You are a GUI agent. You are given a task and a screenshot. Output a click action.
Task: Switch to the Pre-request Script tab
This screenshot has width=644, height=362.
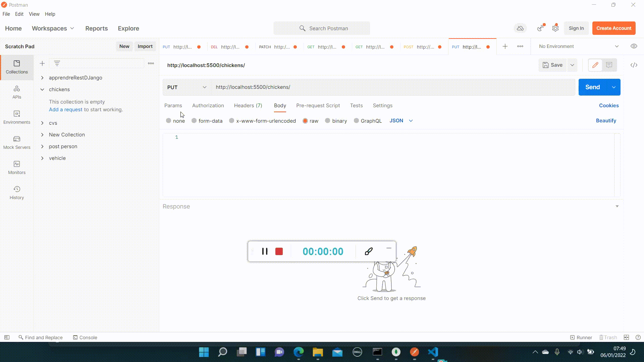click(318, 106)
